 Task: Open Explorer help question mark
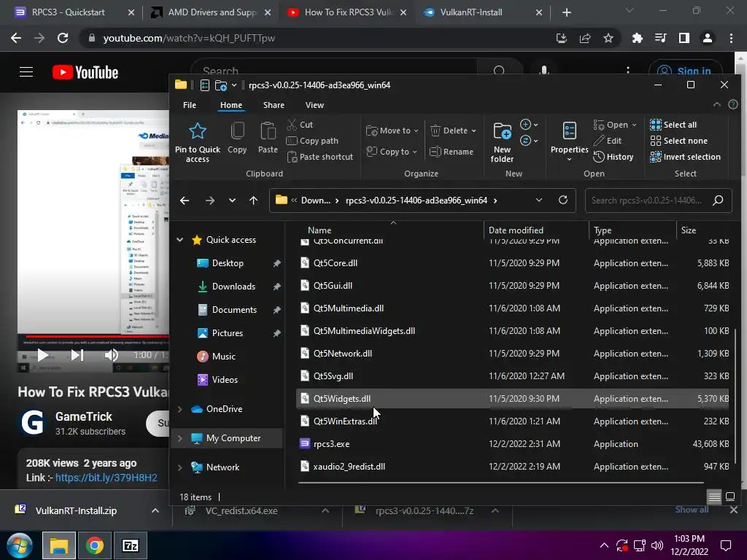tap(733, 104)
